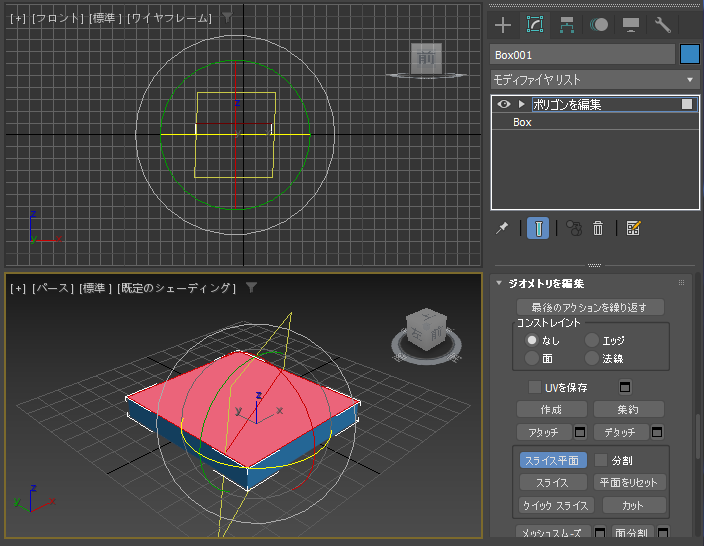Screen dimensions: 704x546
Task: Click the スライス button
Action: coord(553,483)
